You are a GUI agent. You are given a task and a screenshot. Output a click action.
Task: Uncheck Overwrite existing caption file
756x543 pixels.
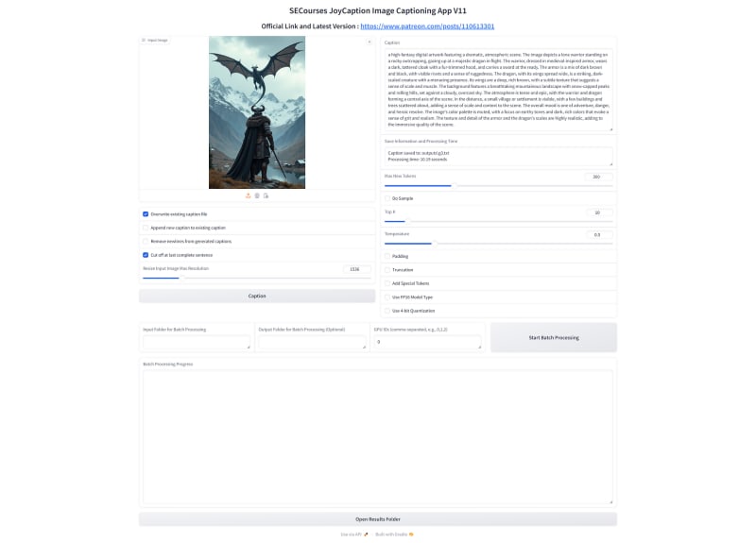point(146,214)
